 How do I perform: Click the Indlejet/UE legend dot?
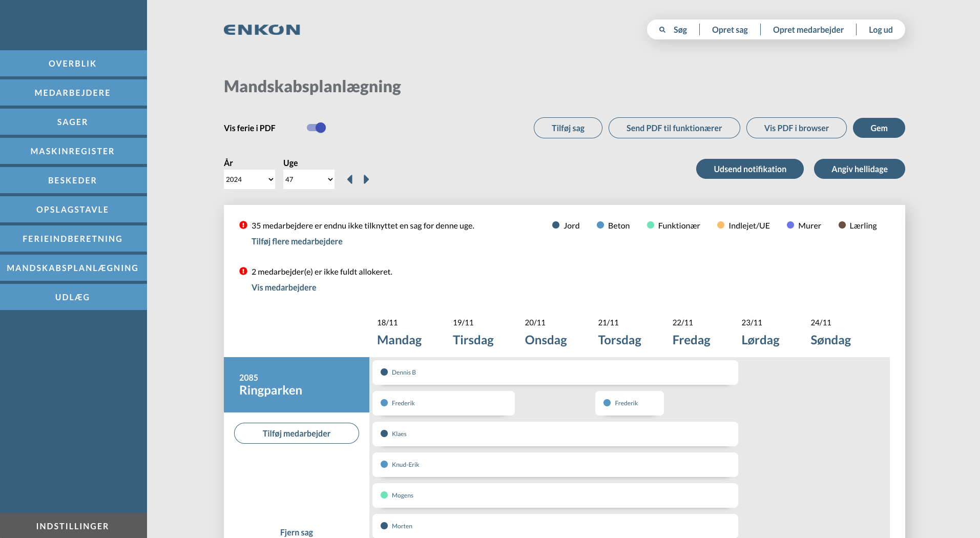click(x=721, y=225)
